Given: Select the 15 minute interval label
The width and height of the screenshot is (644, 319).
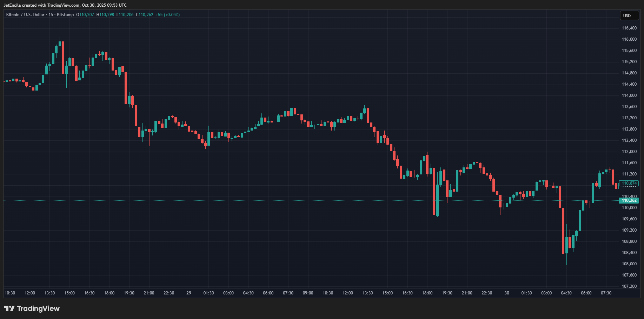Looking at the screenshot, I should 51,15.
